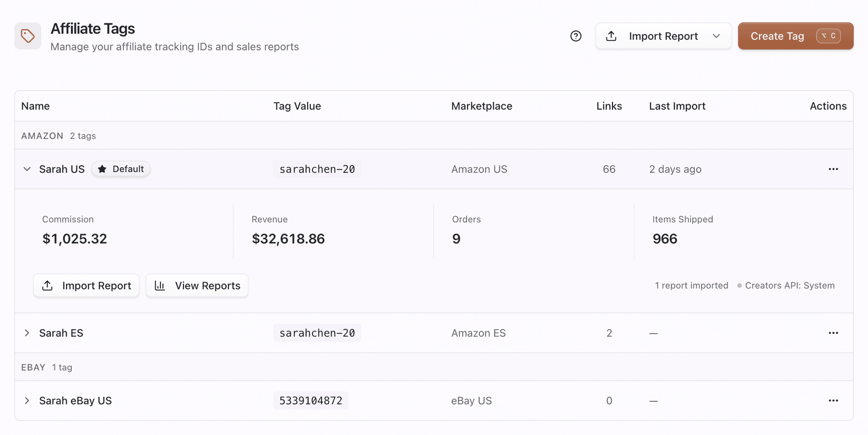The height and width of the screenshot is (435, 868).
Task: Click the Default badge on Sarah US
Action: click(x=121, y=169)
